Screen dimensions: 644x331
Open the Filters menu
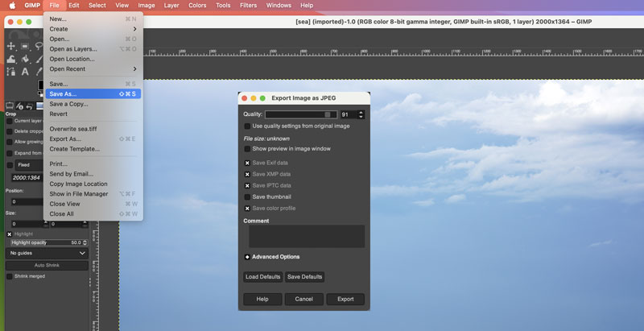248,5
